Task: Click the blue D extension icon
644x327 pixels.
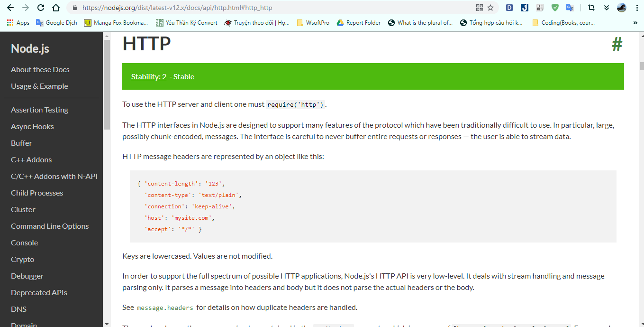Action: [x=508, y=8]
